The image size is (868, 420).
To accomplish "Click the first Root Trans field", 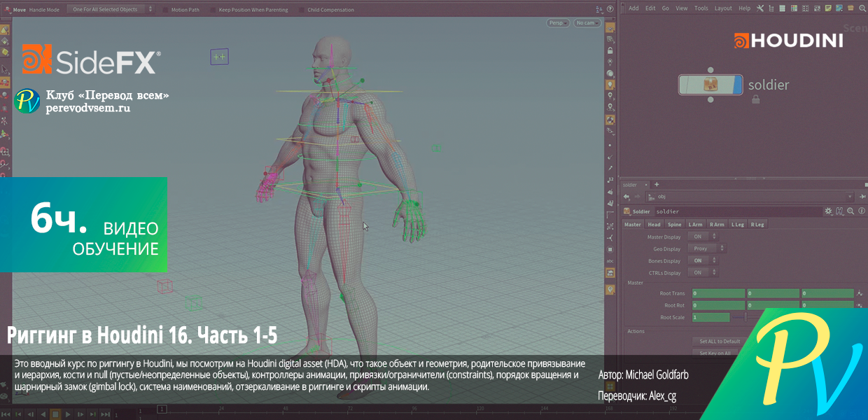I will (x=717, y=293).
